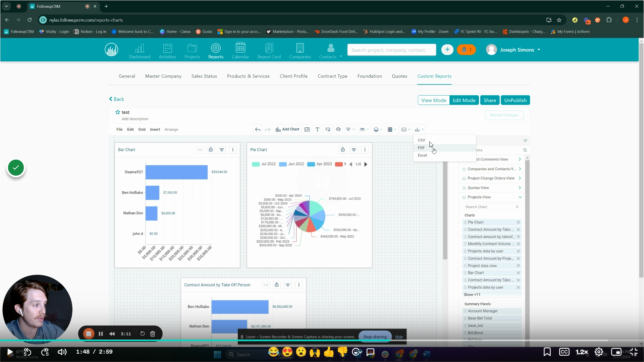Click the undo arrow in the report toolbar

click(258, 129)
